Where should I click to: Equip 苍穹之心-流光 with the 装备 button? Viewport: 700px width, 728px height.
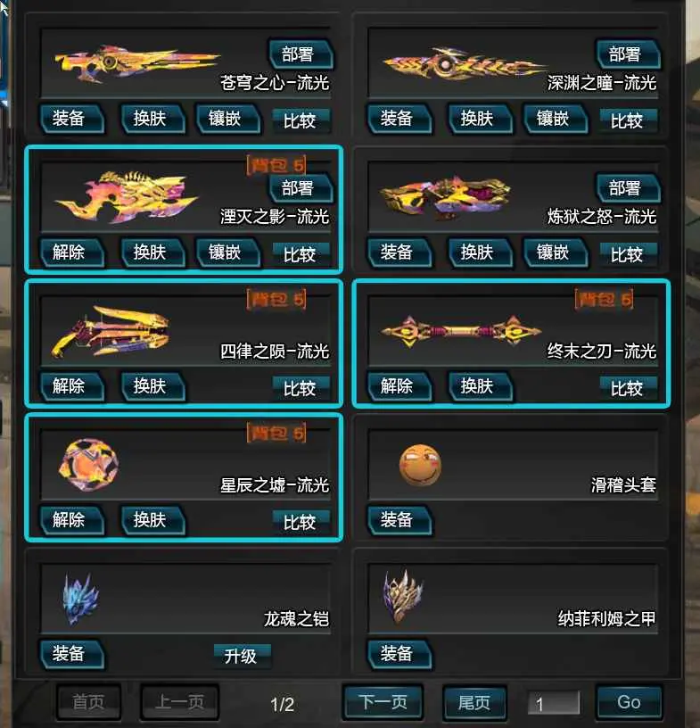(x=72, y=119)
